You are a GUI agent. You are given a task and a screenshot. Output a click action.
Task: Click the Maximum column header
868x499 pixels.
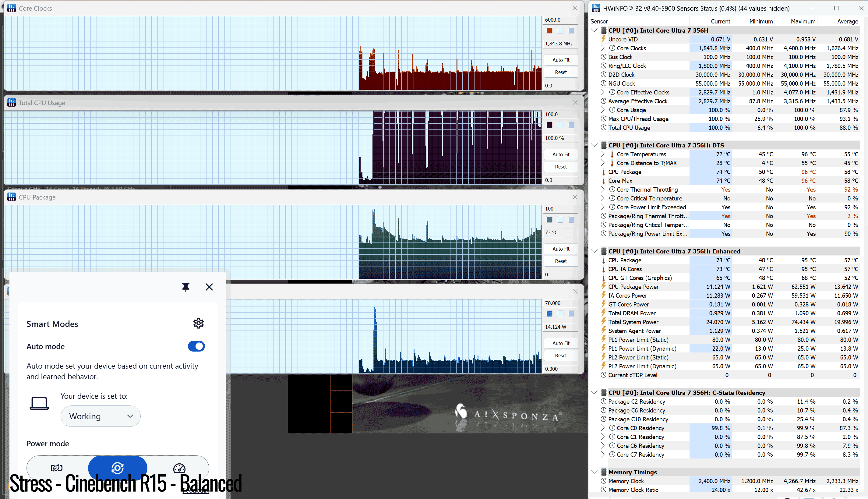pos(796,21)
